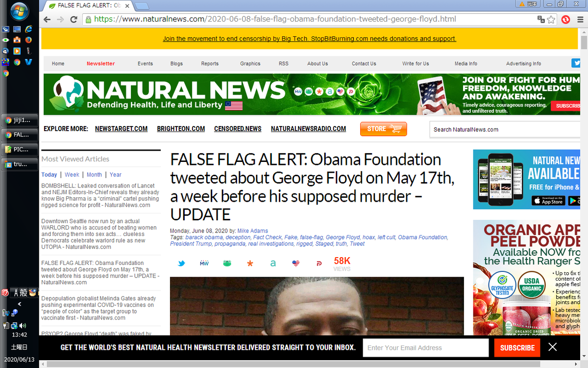Open the camera icon in quick launch
This screenshot has width=588, height=368.
tap(17, 40)
